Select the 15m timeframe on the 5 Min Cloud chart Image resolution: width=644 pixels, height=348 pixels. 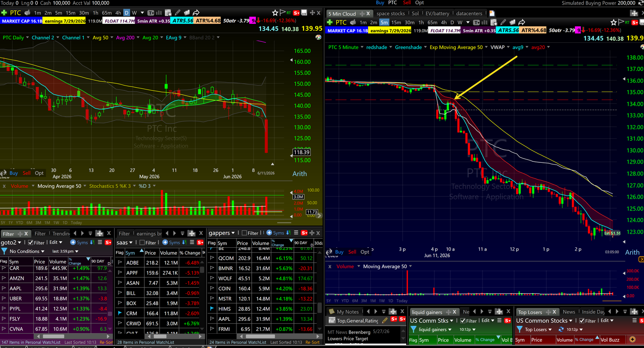(x=396, y=23)
